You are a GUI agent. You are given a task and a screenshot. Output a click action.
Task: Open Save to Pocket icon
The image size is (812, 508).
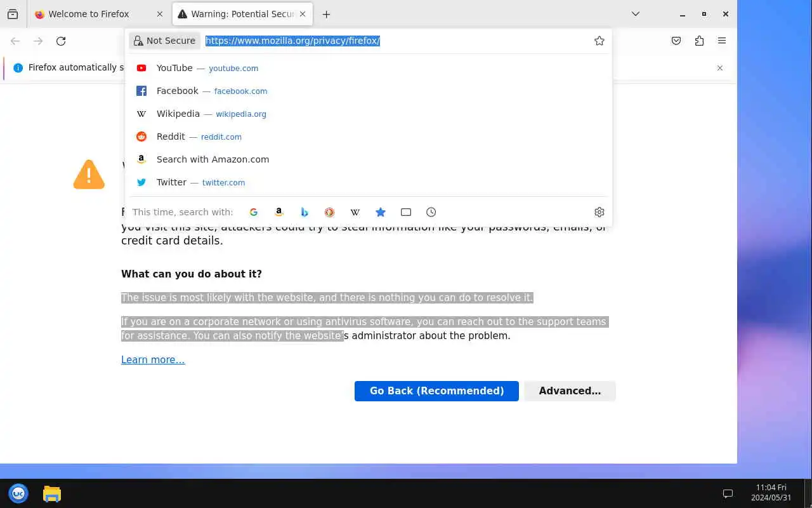click(x=676, y=41)
